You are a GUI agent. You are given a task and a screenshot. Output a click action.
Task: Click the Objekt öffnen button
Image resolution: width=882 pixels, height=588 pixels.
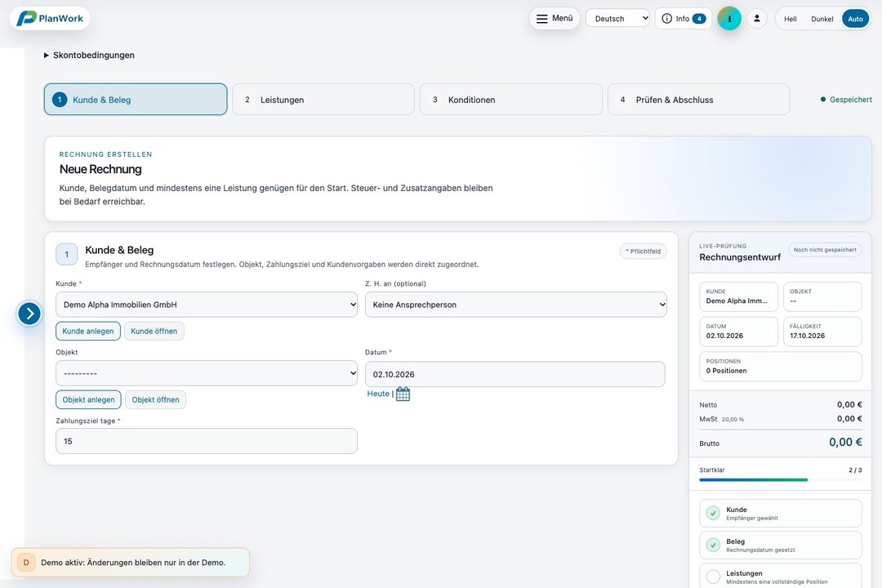tap(155, 399)
